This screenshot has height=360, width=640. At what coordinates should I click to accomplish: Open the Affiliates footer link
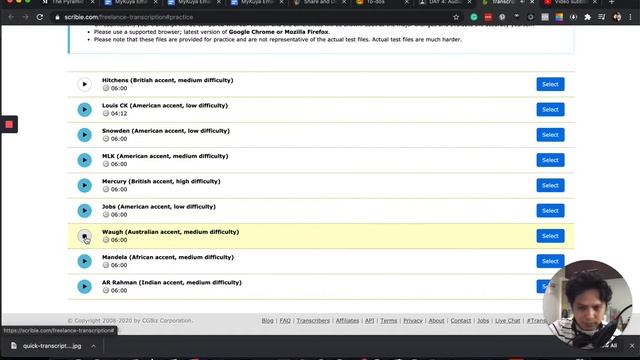click(x=347, y=320)
